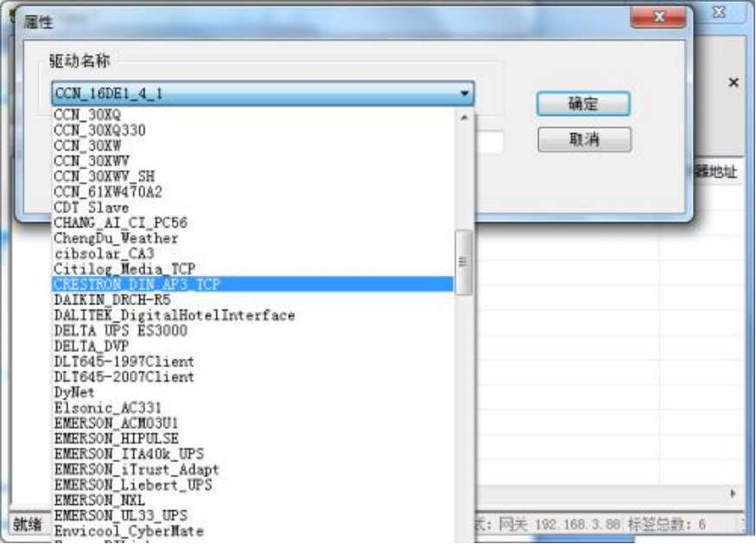
Task: Click the dropdown list scrollbar thumb
Action: click(x=464, y=262)
